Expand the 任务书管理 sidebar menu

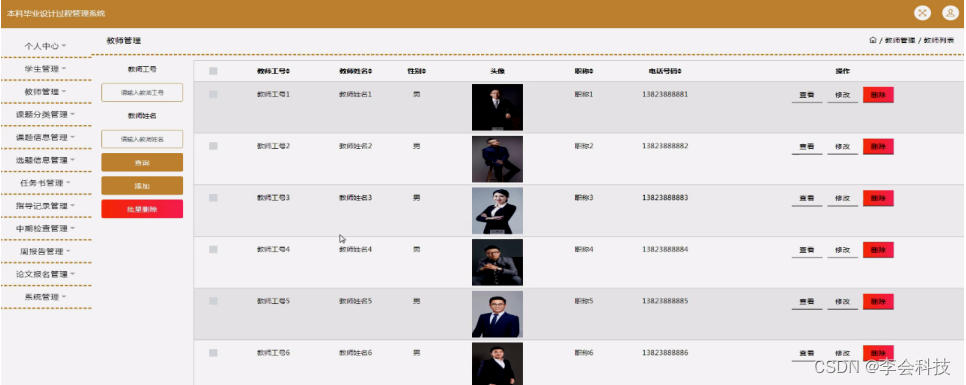pos(46,183)
